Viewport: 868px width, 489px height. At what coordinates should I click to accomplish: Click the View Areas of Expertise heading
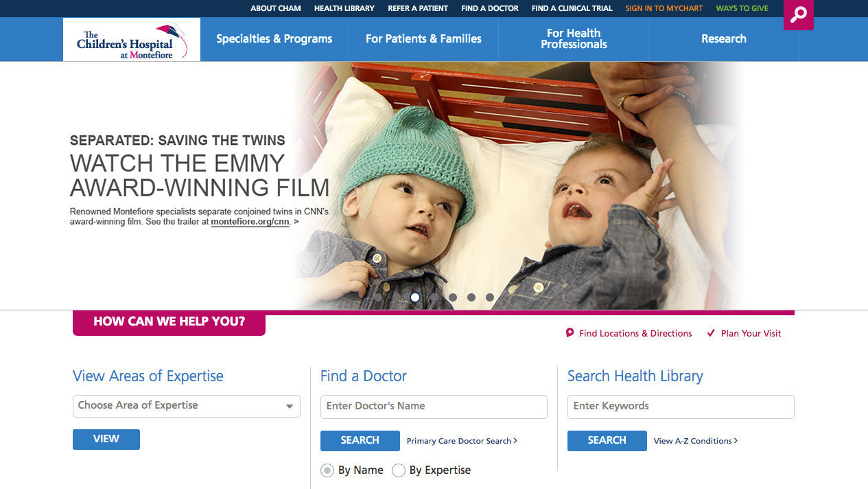[x=148, y=376]
